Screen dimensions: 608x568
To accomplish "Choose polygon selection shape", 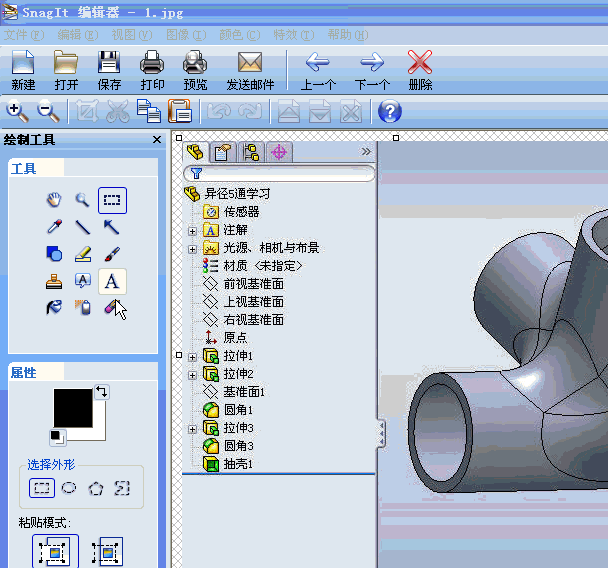I will coord(96,489).
